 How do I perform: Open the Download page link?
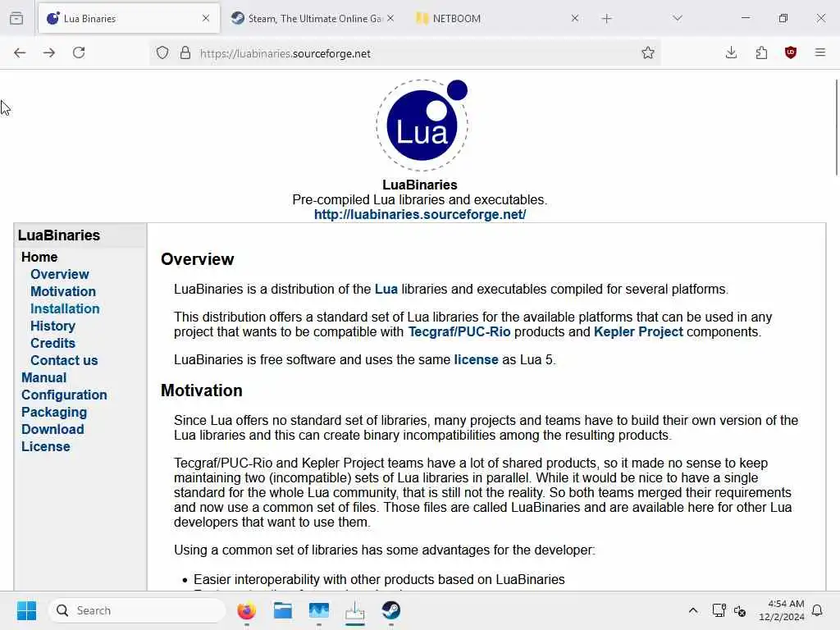52,429
